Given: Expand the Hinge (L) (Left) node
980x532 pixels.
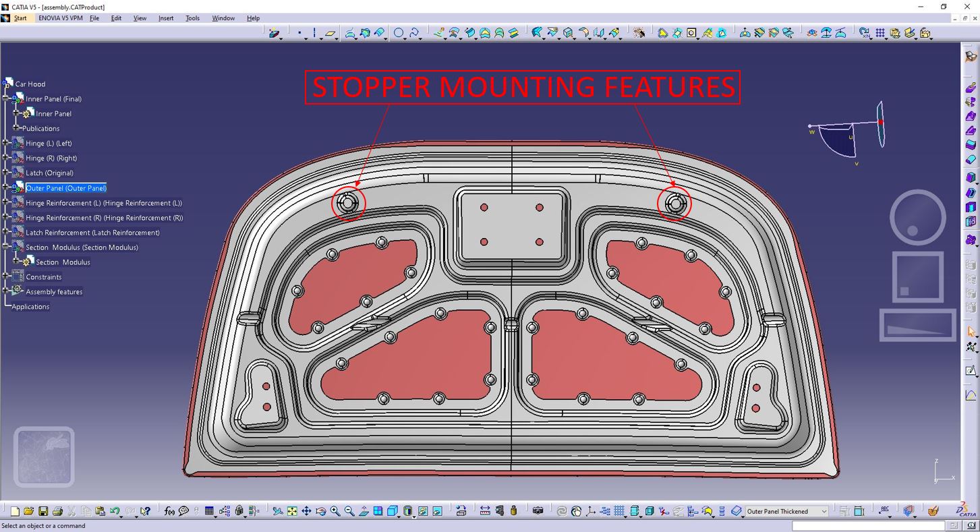Looking at the screenshot, I should 5,143.
